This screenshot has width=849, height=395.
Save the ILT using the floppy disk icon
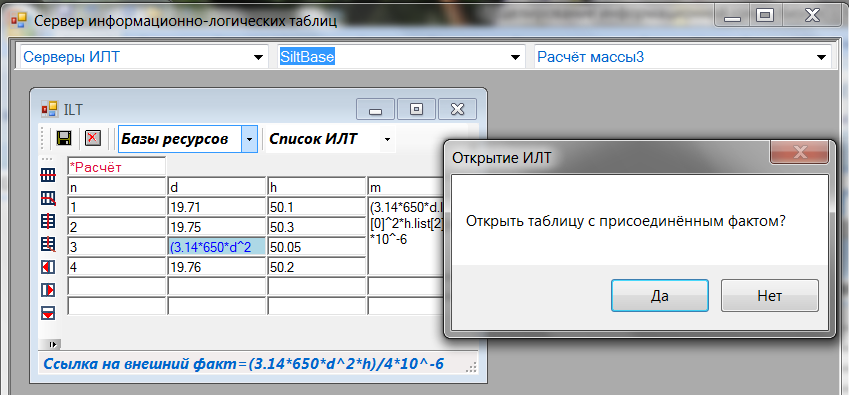pos(64,139)
